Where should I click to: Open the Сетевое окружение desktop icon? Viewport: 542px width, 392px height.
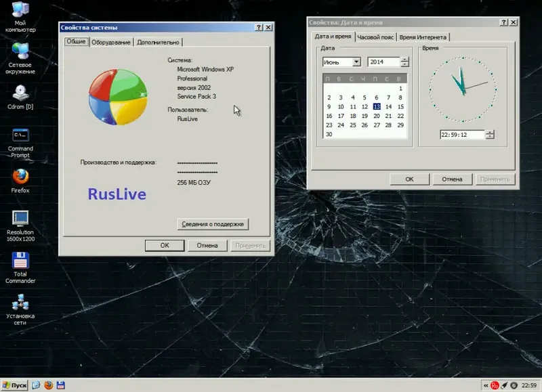(20, 58)
